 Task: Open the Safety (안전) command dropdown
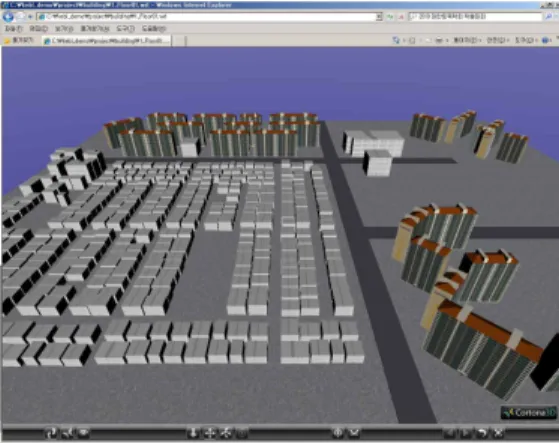click(498, 40)
